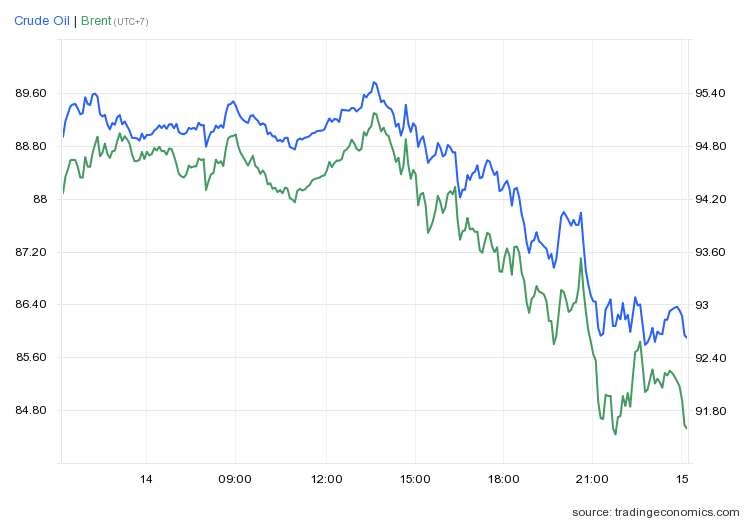
Task: Click the 84.80 left axis value
Action: pyautogui.click(x=31, y=411)
